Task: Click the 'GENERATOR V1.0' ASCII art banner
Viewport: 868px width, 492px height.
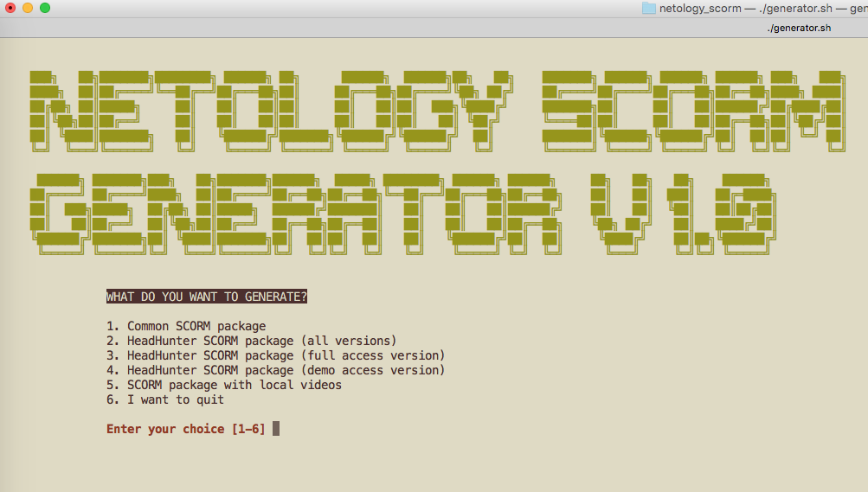Action: [x=402, y=214]
